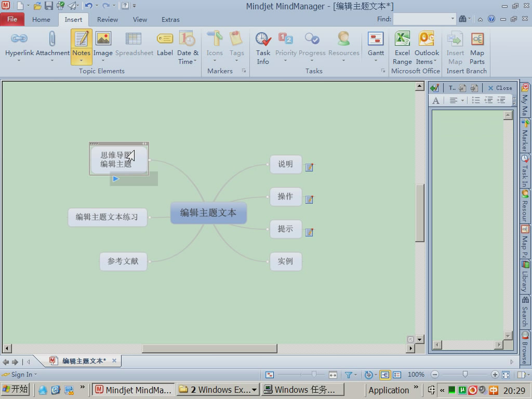The image size is (532, 399).
Task: Click the filter funnel in status bar
Action: click(x=348, y=375)
